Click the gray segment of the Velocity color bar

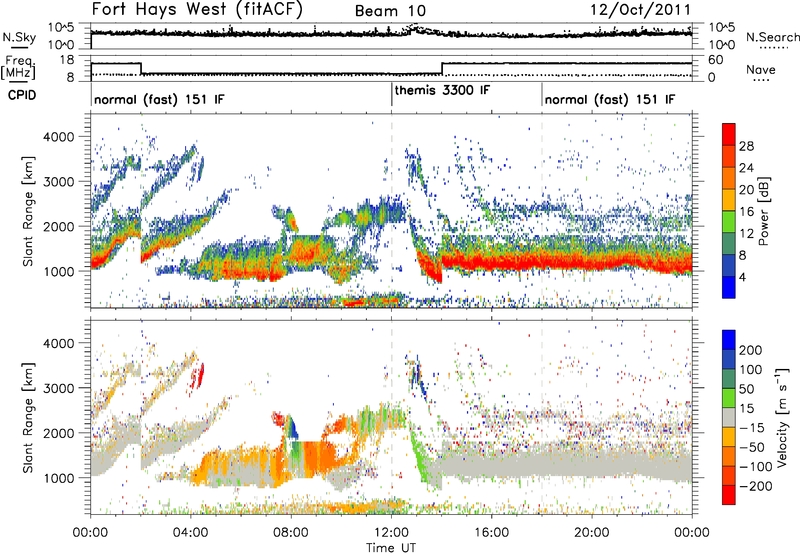pos(729,417)
